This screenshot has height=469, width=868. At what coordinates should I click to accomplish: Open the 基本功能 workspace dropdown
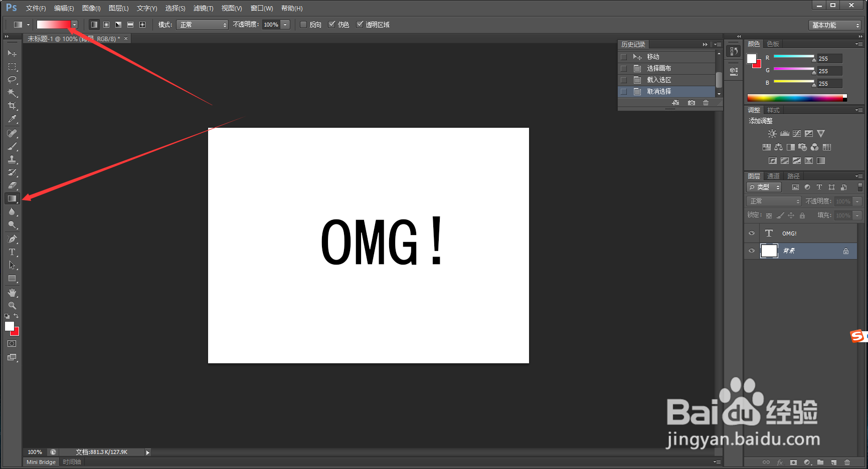[x=835, y=25]
